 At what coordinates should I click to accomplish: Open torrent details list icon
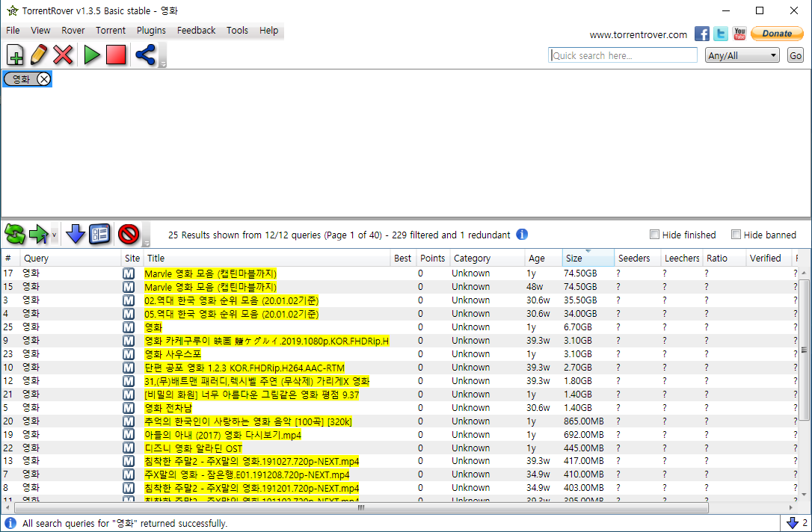coord(99,235)
